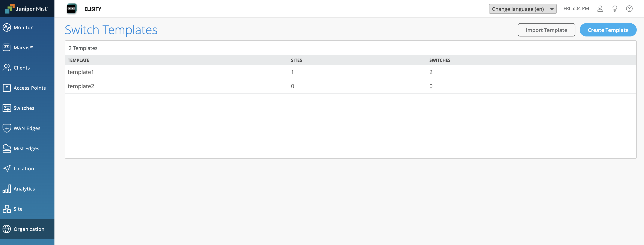The image size is (644, 245).
Task: Navigate to the Switches section
Action: pyautogui.click(x=24, y=108)
